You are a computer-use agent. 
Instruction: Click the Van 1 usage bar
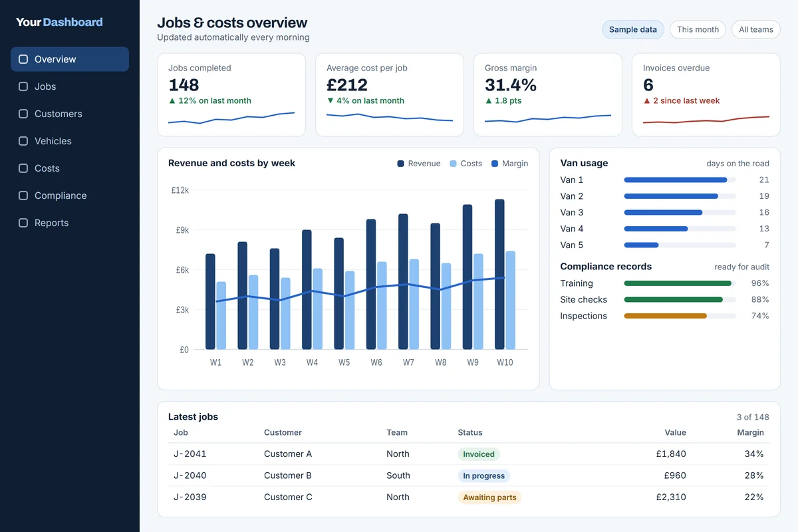(680, 180)
